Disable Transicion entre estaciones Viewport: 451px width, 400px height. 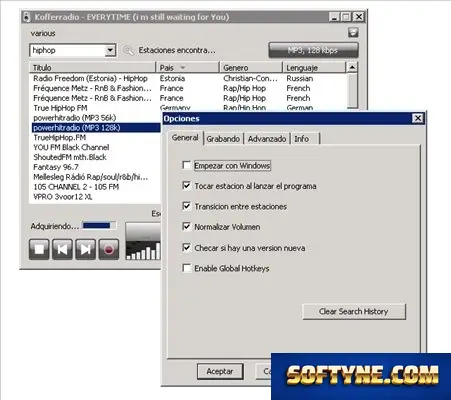[x=187, y=206]
